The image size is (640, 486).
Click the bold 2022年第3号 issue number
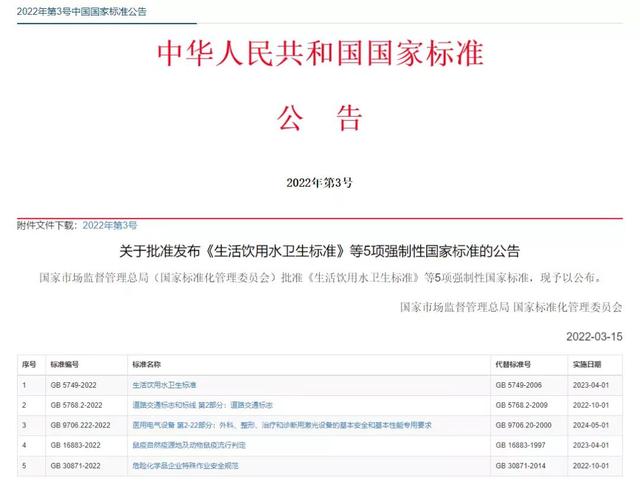(x=319, y=183)
